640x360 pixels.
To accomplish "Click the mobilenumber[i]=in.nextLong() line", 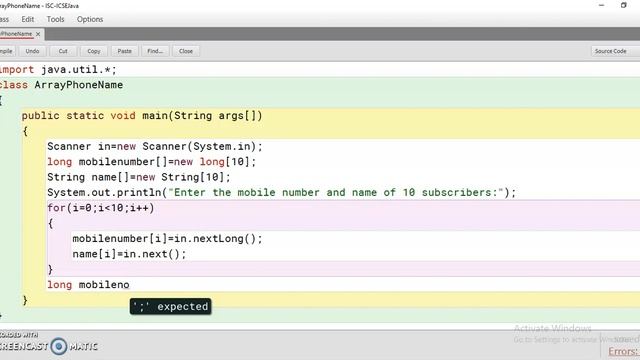I will (167, 239).
